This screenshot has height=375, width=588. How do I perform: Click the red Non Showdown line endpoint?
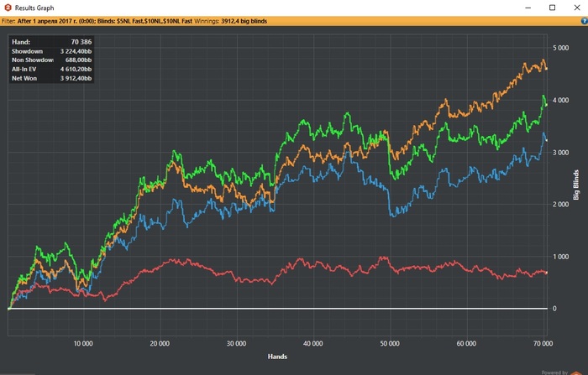[x=547, y=272]
